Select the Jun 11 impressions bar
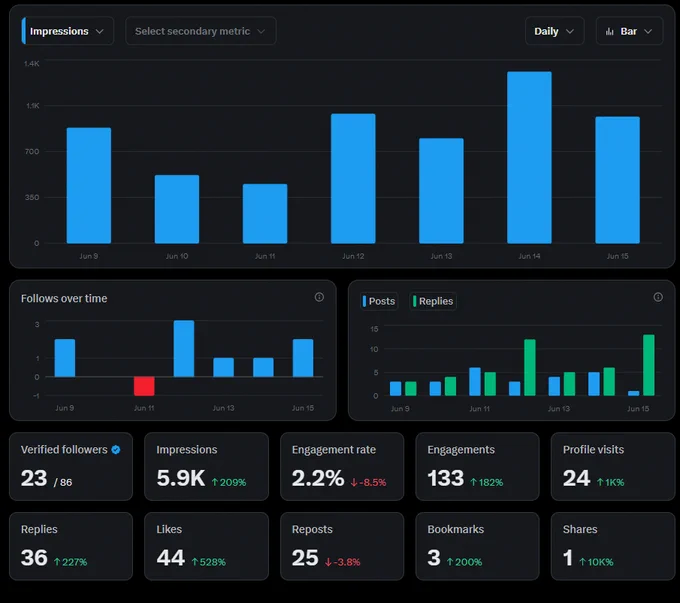The width and height of the screenshot is (680, 603). [x=265, y=213]
